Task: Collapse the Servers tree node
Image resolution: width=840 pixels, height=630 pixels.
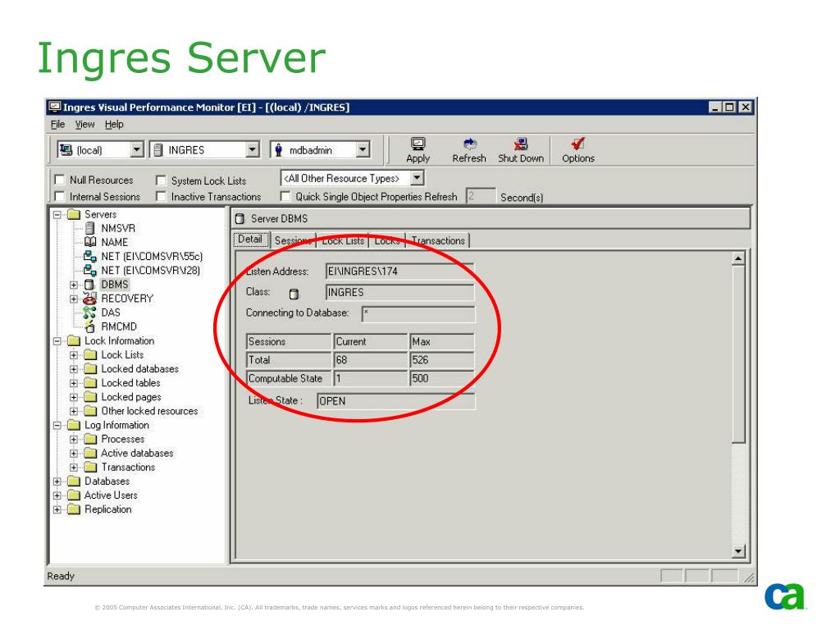Action: tap(57, 215)
